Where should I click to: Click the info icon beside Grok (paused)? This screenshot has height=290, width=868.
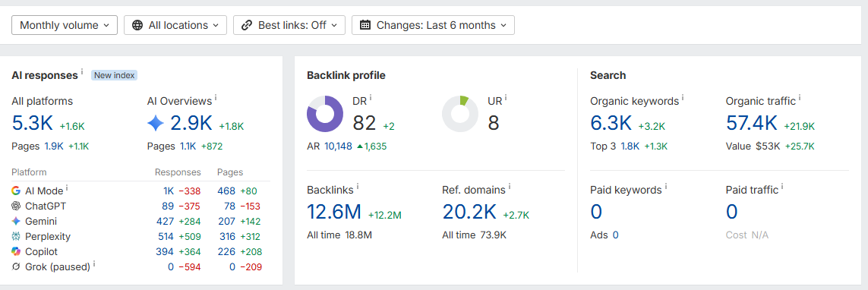94,264
